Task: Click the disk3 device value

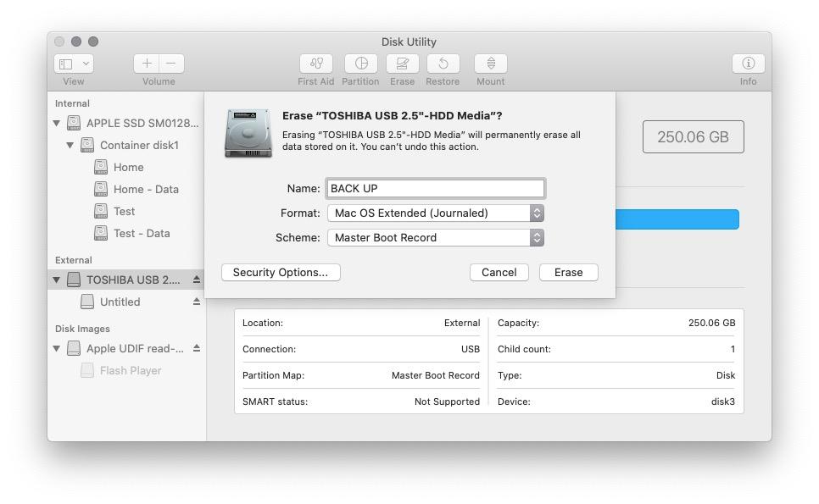Action: 723,402
